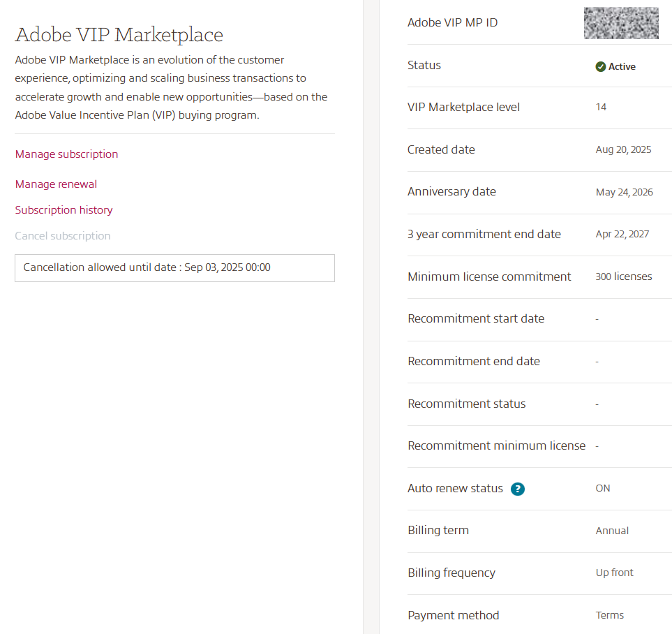This screenshot has height=634, width=672.
Task: Select the Billing term Annual value
Action: 612,531
